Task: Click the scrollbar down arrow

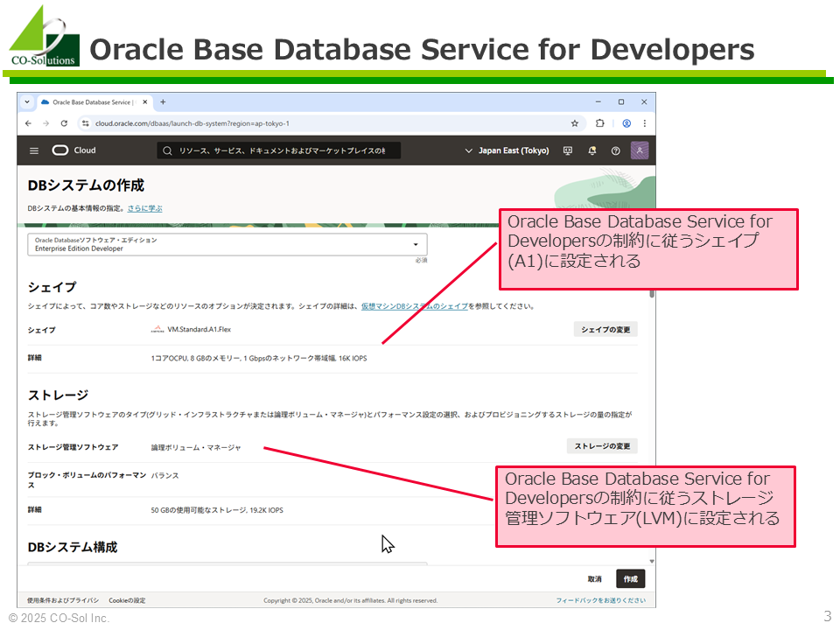Action: [x=652, y=562]
